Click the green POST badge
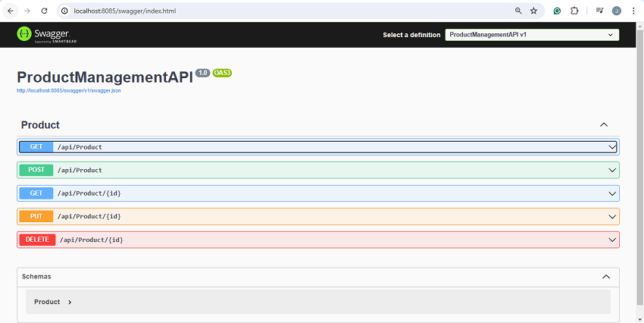 pos(36,170)
